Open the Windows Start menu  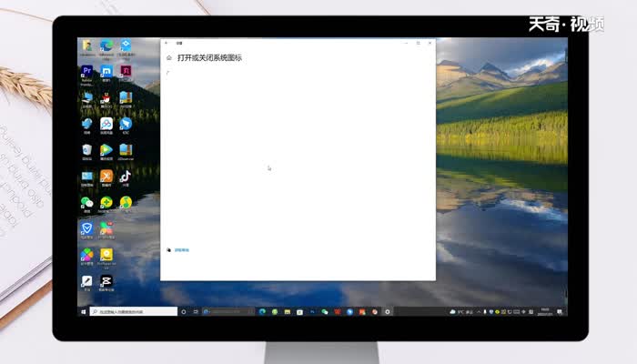pos(84,311)
